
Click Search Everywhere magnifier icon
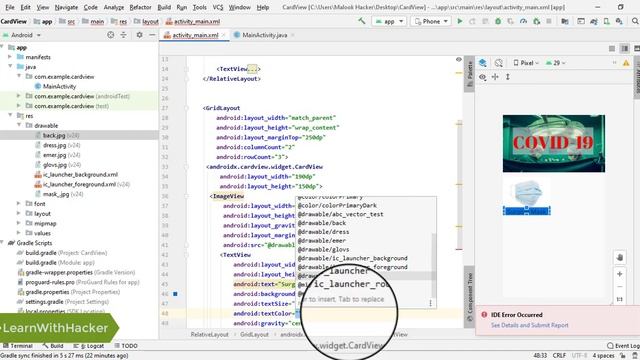pos(635,21)
